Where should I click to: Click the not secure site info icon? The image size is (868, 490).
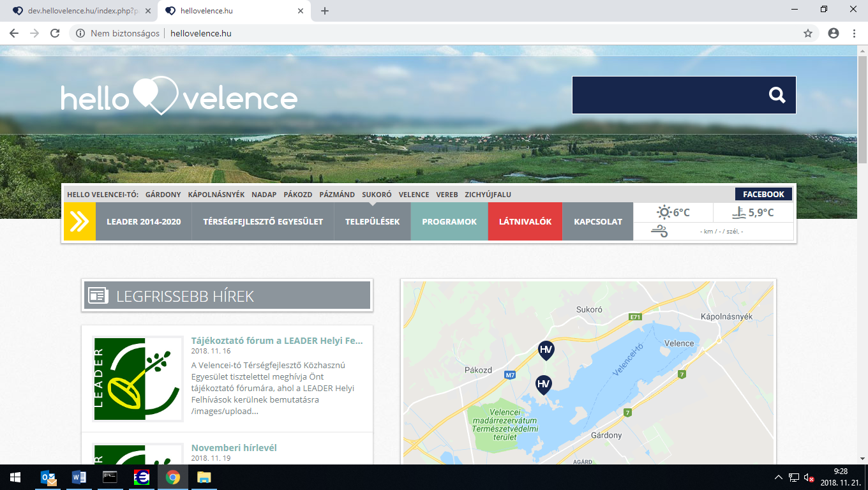(80, 33)
